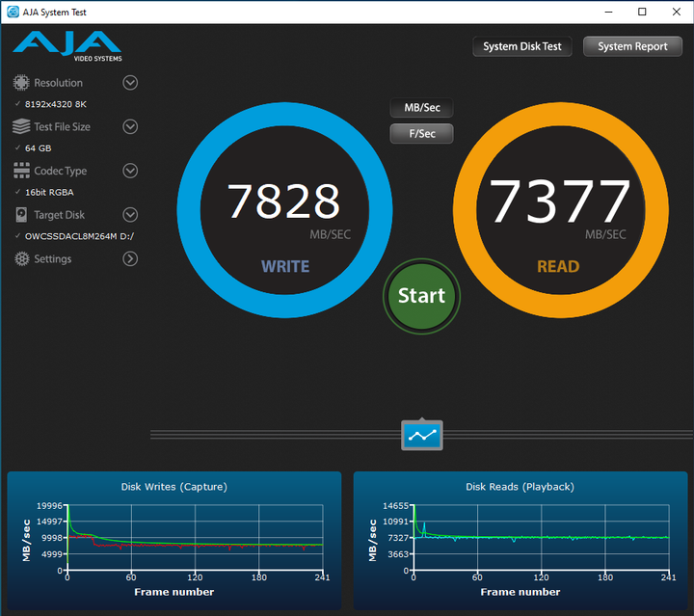Open the Target Disk dropdown arrow
The height and width of the screenshot is (616, 694).
pos(130,215)
